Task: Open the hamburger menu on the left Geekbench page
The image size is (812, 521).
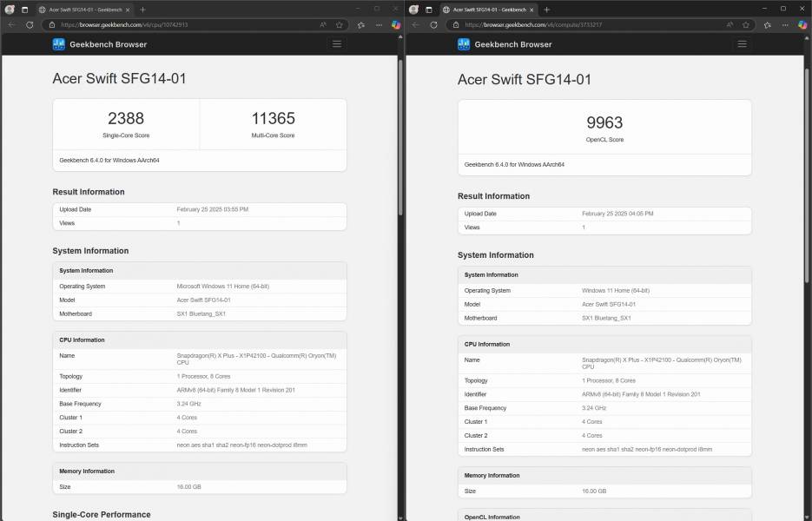Action: click(x=337, y=44)
